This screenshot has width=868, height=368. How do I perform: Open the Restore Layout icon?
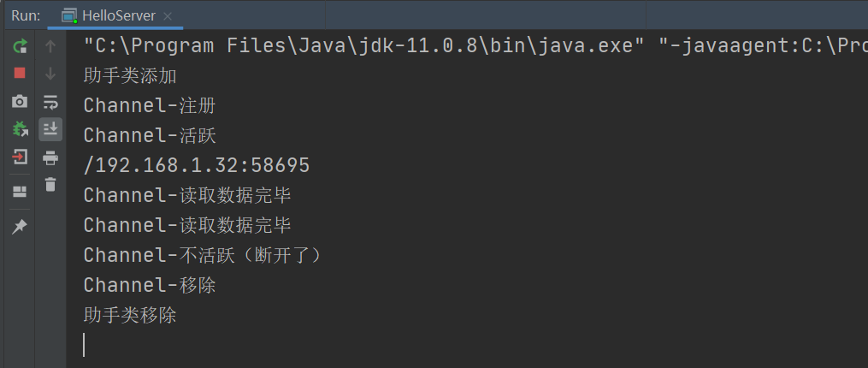[19, 192]
